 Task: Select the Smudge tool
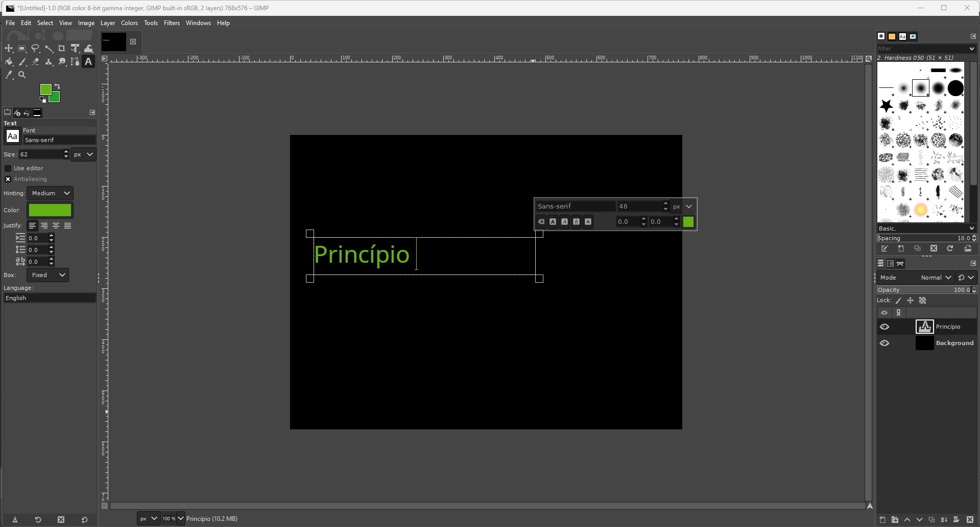[x=62, y=62]
